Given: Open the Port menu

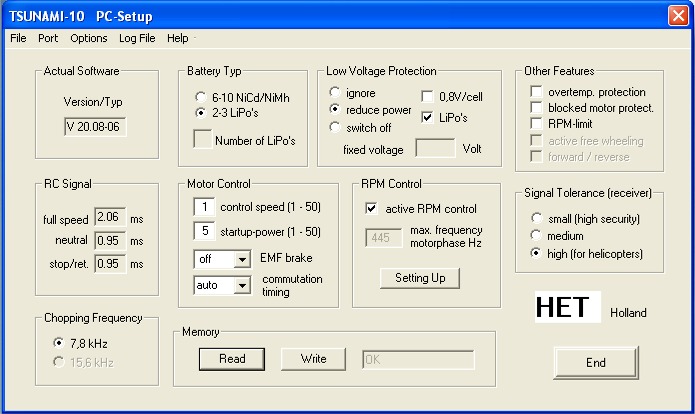Looking at the screenshot, I should 48,38.
